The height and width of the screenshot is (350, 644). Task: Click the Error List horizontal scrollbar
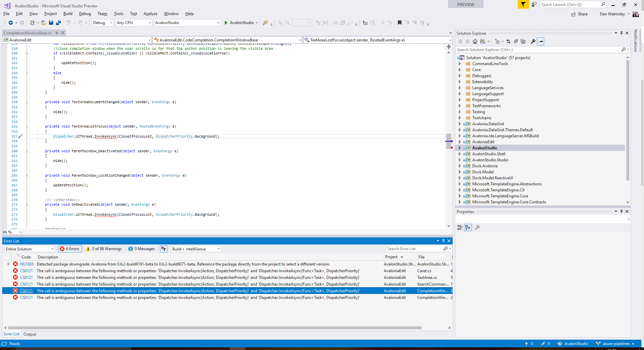pos(214,328)
